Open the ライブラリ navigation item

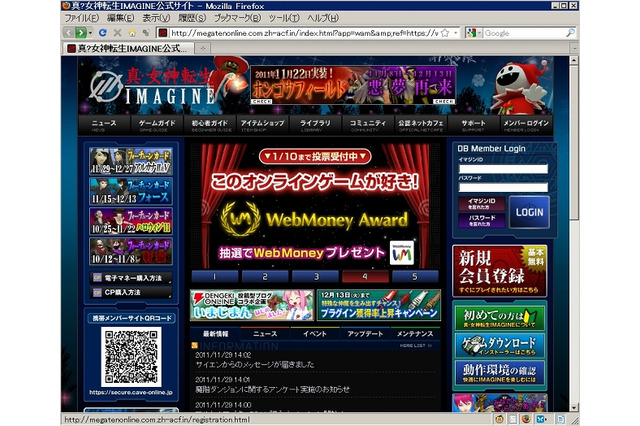315,125
